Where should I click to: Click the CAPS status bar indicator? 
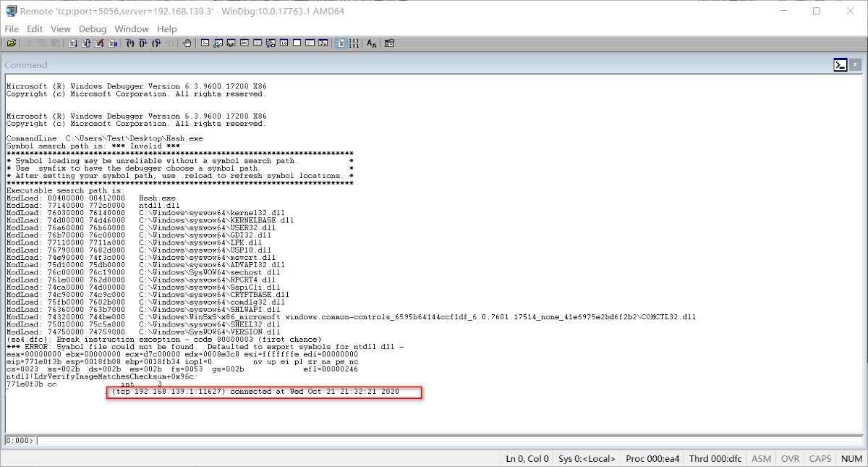[820, 458]
